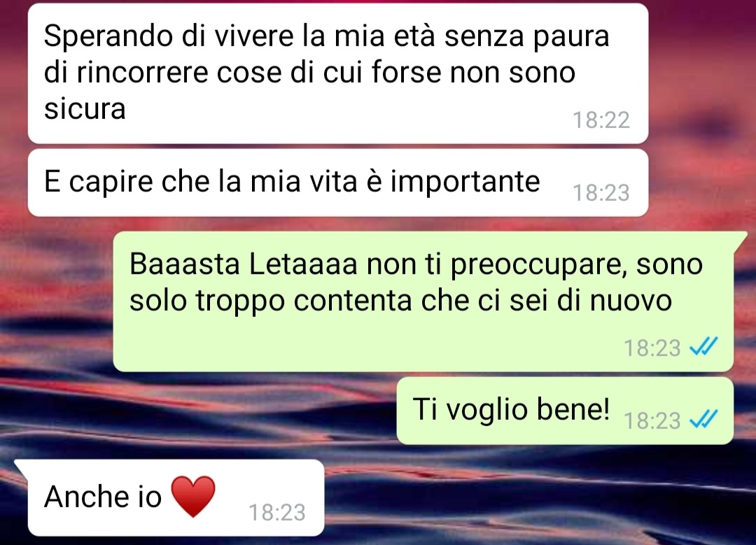Click the word 'Sperando' in the top message
Screen dimensions: 756x545
tap(108, 36)
